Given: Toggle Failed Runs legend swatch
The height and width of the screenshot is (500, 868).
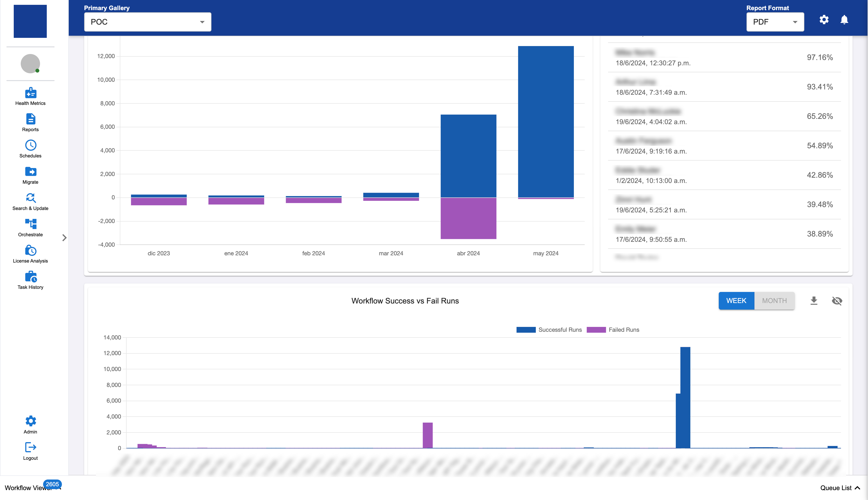Looking at the screenshot, I should [596, 330].
